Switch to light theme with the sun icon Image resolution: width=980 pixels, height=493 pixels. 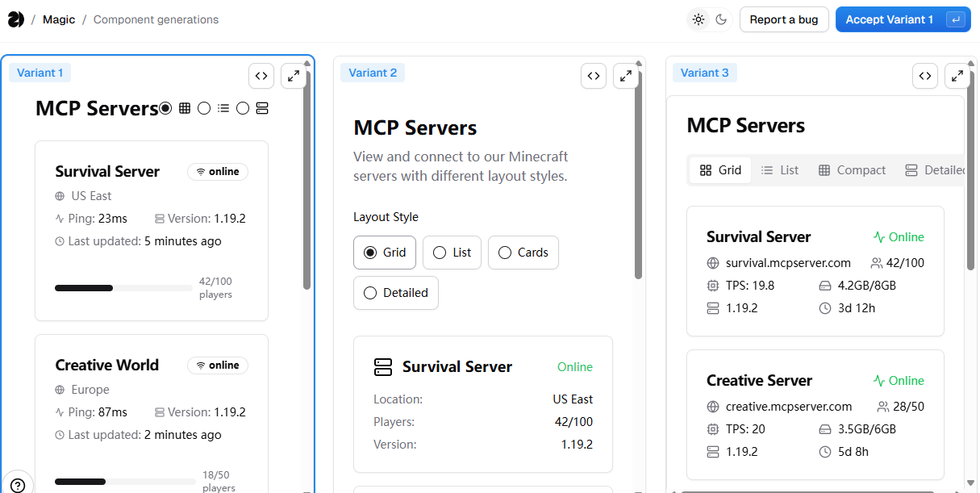pyautogui.click(x=699, y=19)
